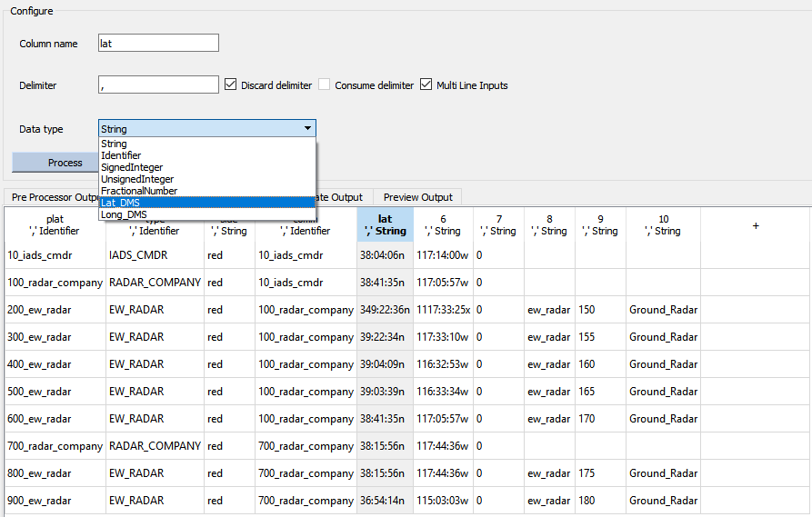This screenshot has width=812, height=517.
Task: Select Identifier in the data type list
Action: tap(207, 155)
